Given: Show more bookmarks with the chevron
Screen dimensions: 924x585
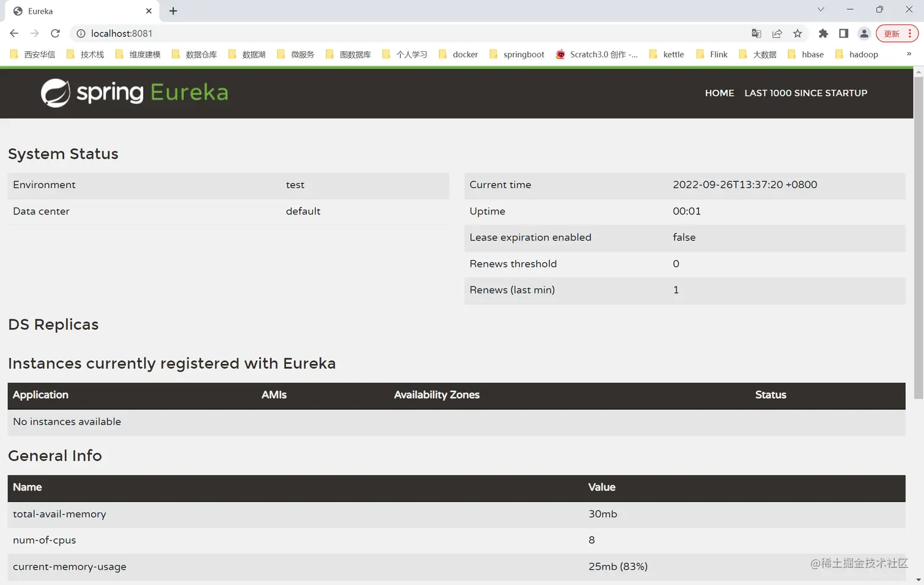Looking at the screenshot, I should [x=909, y=54].
